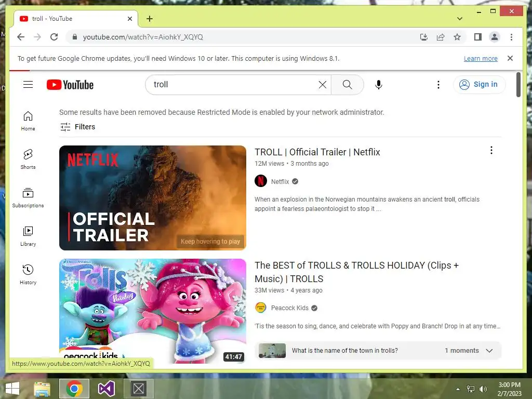Open File Explorer from the taskbar
The height and width of the screenshot is (399, 532).
coord(42,389)
